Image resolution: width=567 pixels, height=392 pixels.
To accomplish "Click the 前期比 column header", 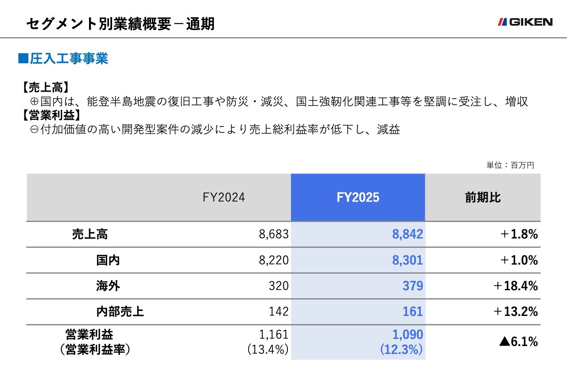I will 483,197.
